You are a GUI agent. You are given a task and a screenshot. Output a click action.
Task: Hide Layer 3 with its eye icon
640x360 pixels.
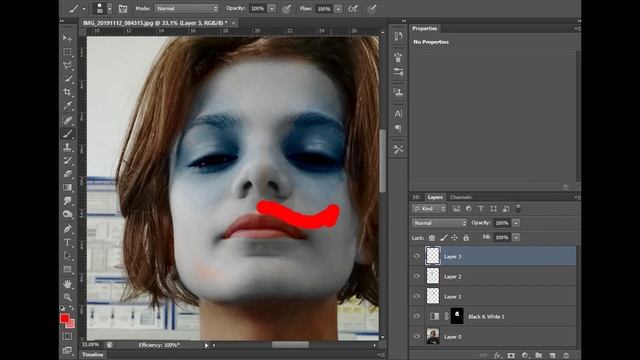pyautogui.click(x=416, y=256)
